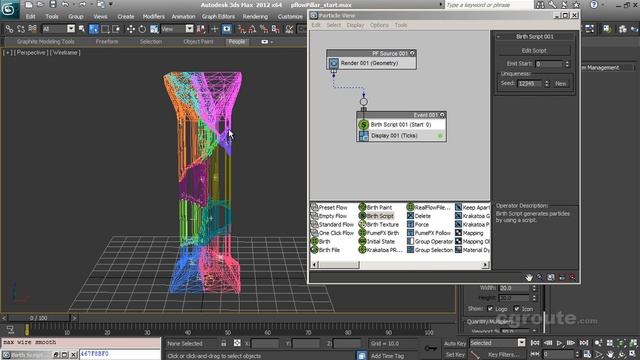Toggle the Icon checkbox
This screenshot has height=360, width=640.
point(516,309)
